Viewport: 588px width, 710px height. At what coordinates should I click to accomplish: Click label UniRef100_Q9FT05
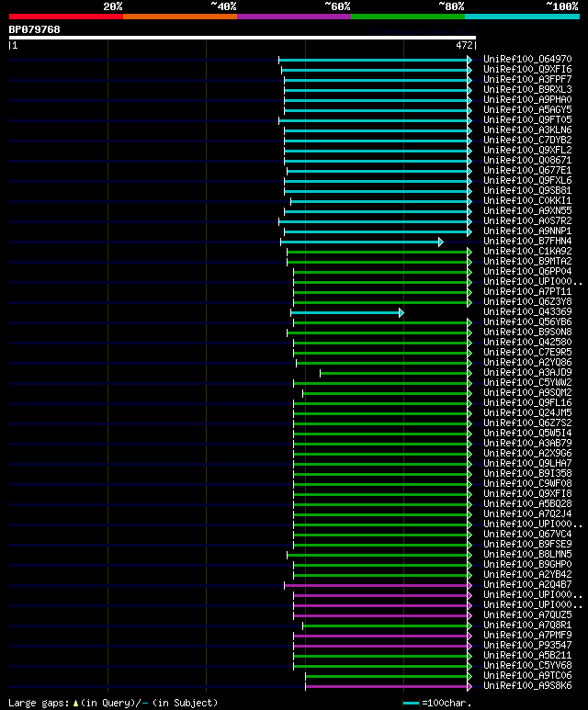527,120
